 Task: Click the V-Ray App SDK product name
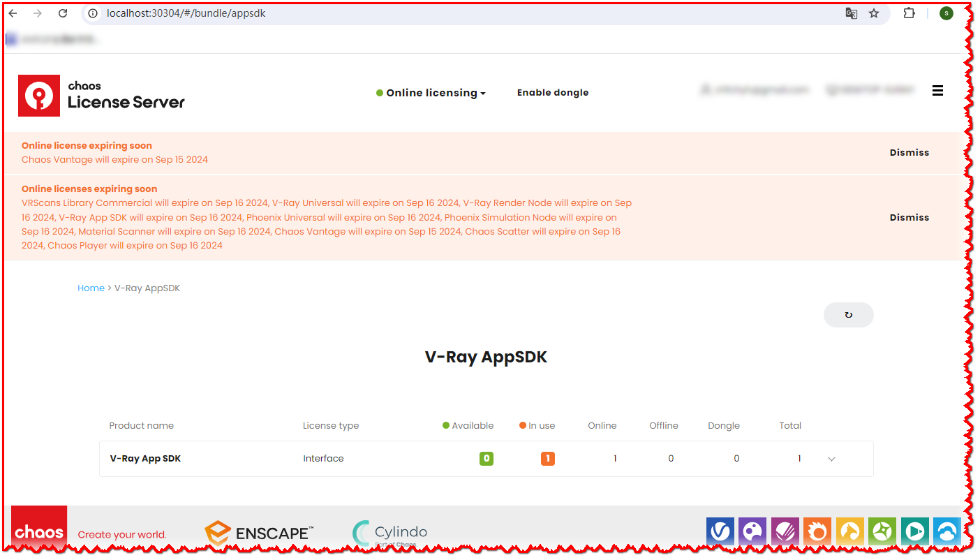click(x=145, y=459)
